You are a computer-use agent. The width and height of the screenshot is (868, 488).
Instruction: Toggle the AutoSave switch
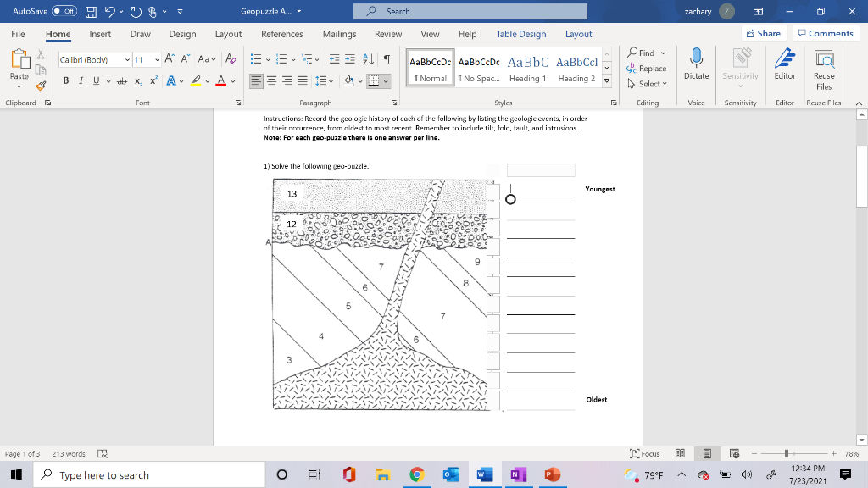[64, 11]
